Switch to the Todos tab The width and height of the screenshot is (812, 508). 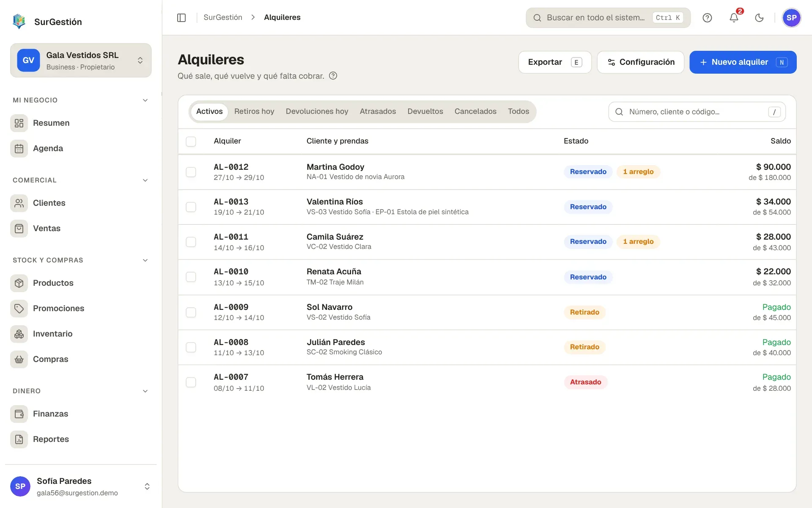pyautogui.click(x=518, y=111)
